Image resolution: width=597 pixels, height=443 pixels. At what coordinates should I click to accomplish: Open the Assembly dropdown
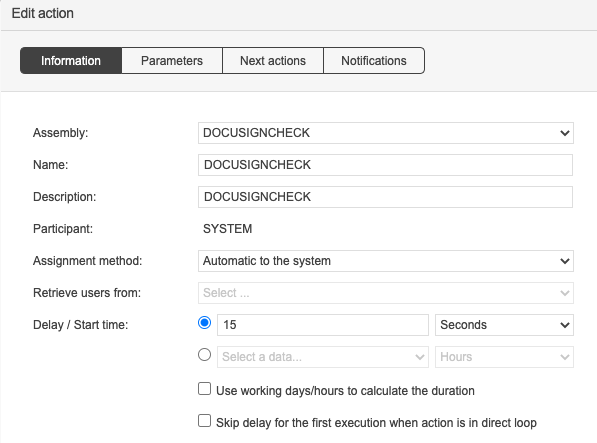pyautogui.click(x=386, y=133)
